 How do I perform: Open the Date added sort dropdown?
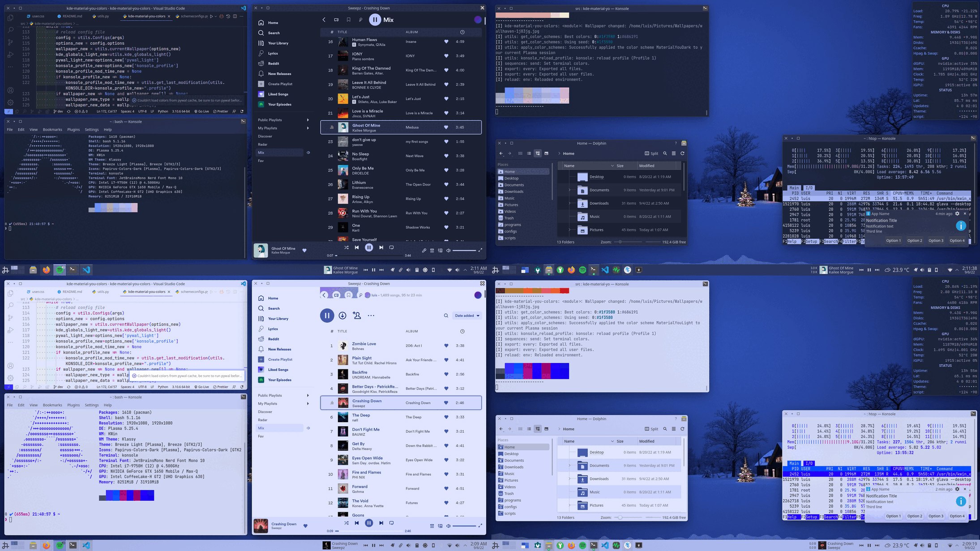pyautogui.click(x=467, y=316)
